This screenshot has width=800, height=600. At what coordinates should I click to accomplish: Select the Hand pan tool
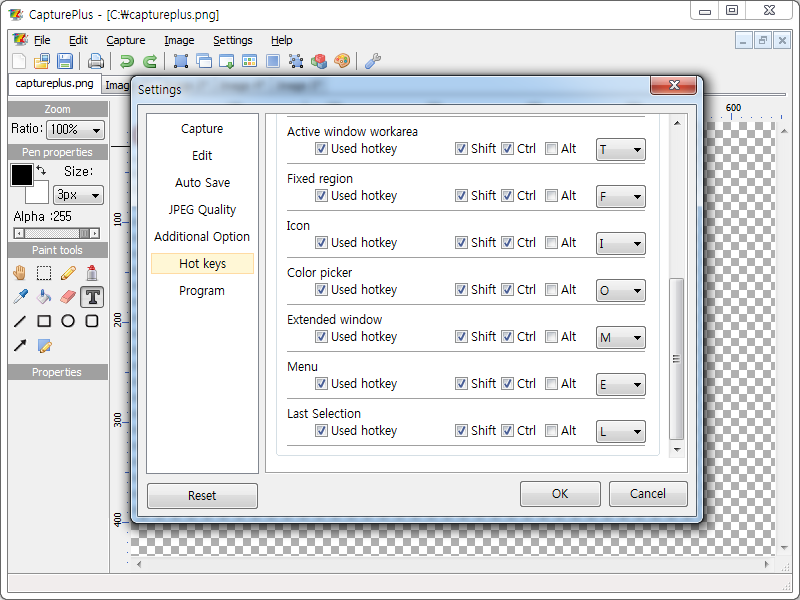[x=20, y=273]
